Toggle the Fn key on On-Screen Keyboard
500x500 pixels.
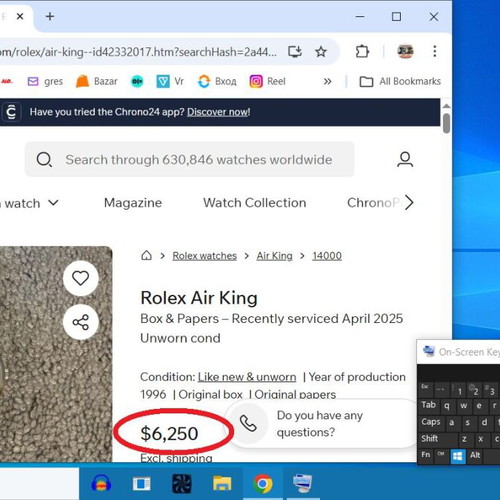426,455
